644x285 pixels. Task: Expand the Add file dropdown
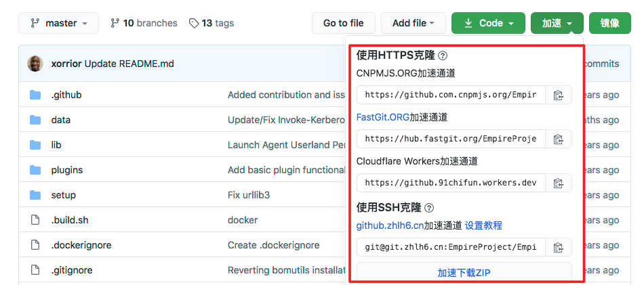pos(413,23)
